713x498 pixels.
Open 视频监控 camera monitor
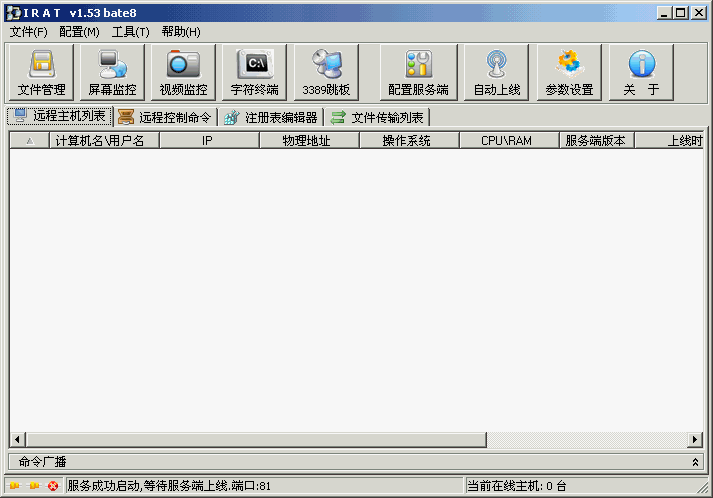coord(183,73)
